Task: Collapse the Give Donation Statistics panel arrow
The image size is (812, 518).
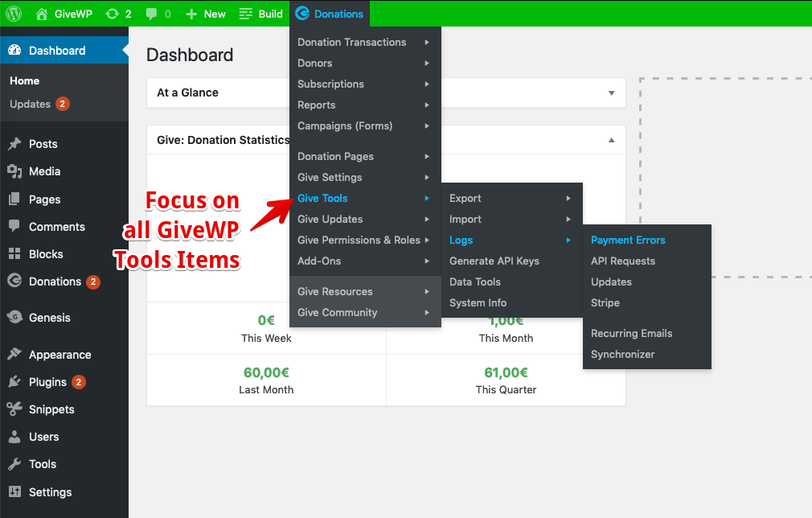Action: 612,140
